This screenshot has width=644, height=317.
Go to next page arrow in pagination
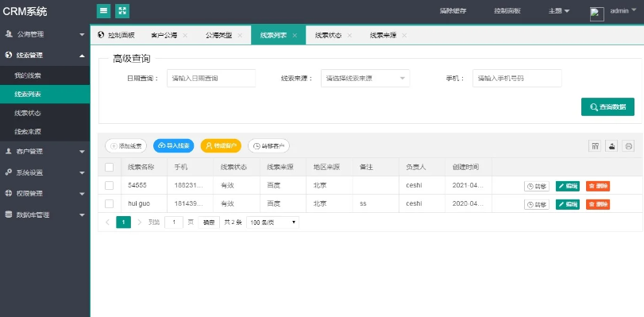point(140,222)
